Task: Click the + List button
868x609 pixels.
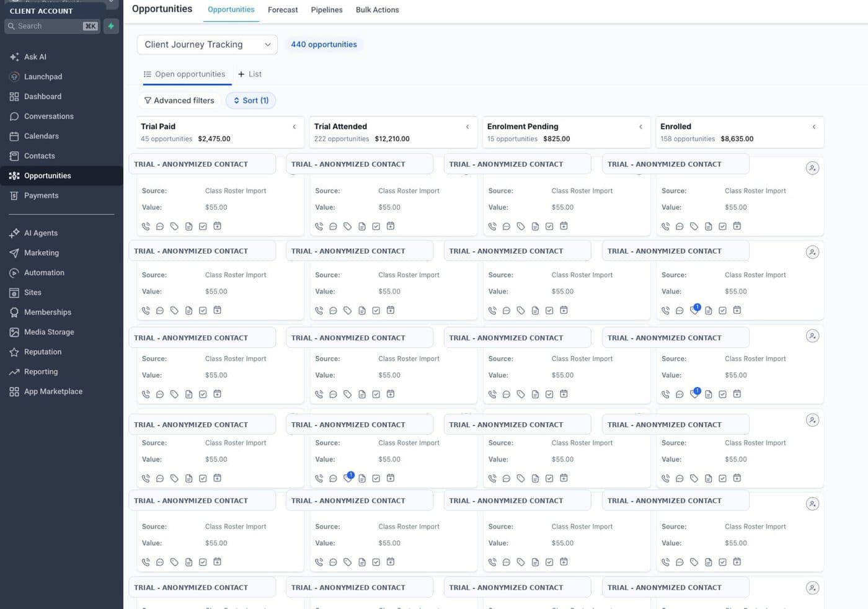Action: pyautogui.click(x=250, y=74)
